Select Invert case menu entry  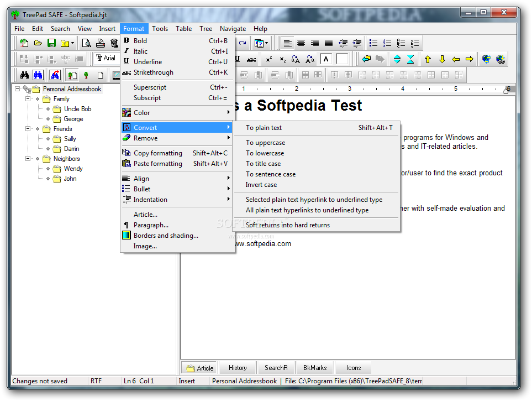316,185
